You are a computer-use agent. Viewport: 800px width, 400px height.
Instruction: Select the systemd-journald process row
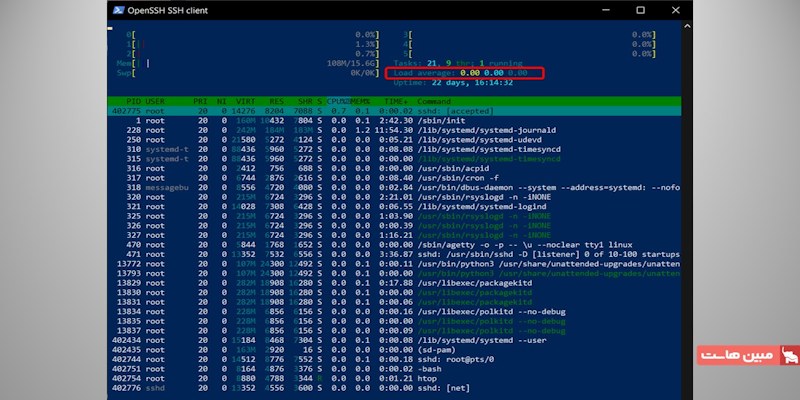(x=394, y=130)
